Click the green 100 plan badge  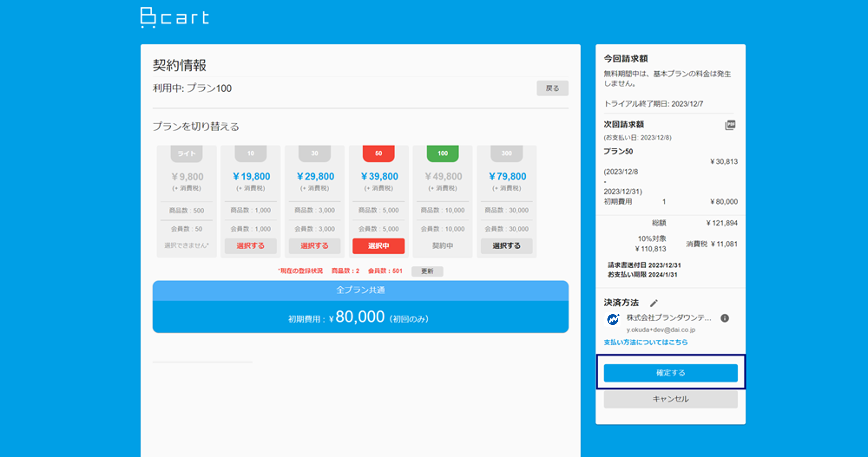click(x=442, y=153)
